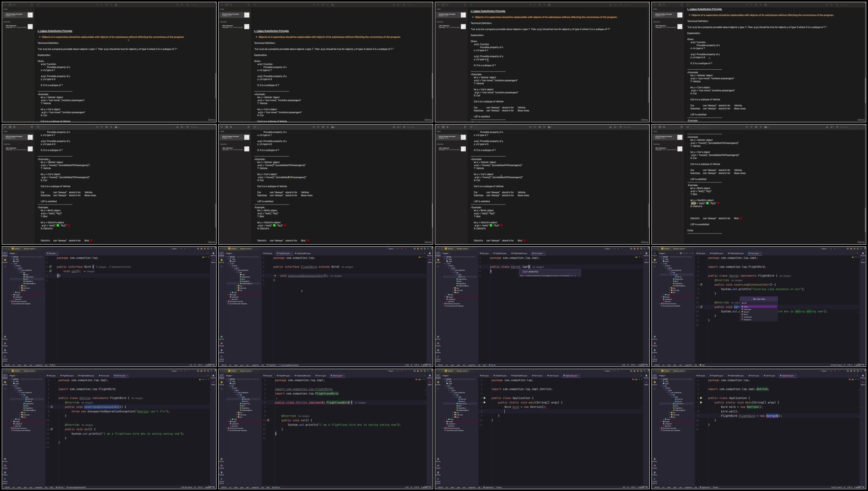The image size is (868, 491).
Task: Open kebab menu in the completion popup hint
Action: click(579, 276)
